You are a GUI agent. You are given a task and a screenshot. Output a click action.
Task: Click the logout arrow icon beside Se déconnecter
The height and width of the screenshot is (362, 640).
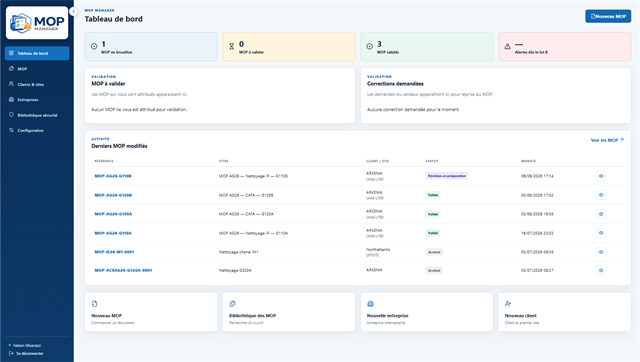pyautogui.click(x=11, y=353)
